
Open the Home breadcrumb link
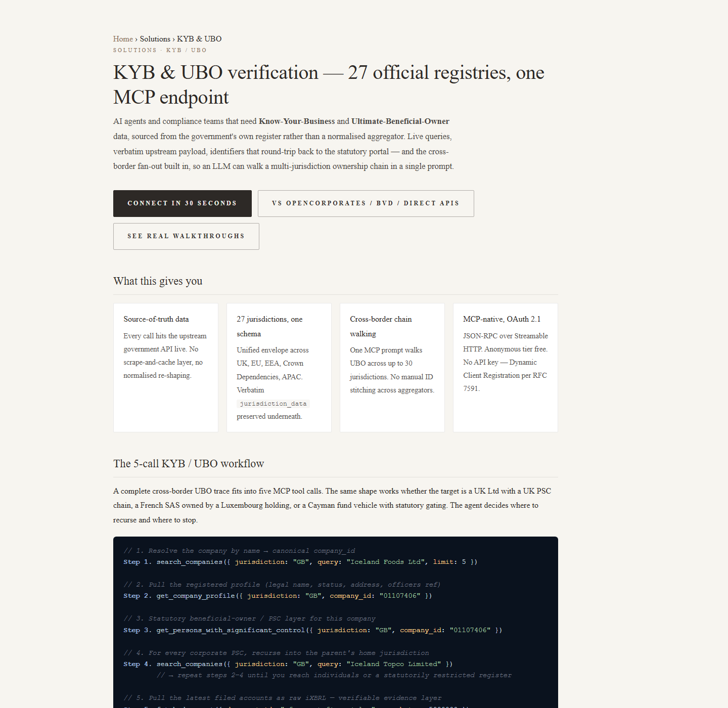[123, 39]
